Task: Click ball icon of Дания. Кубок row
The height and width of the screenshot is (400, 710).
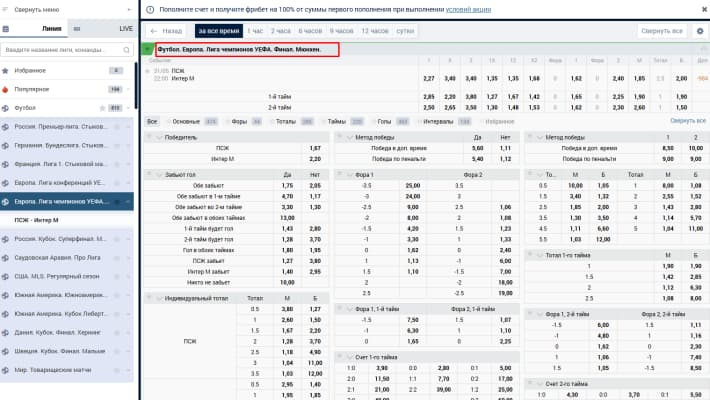Action: (x=5, y=333)
